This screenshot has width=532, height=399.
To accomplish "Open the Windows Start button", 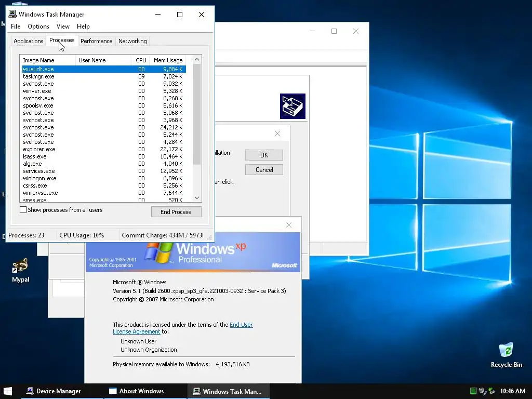I will [7, 391].
